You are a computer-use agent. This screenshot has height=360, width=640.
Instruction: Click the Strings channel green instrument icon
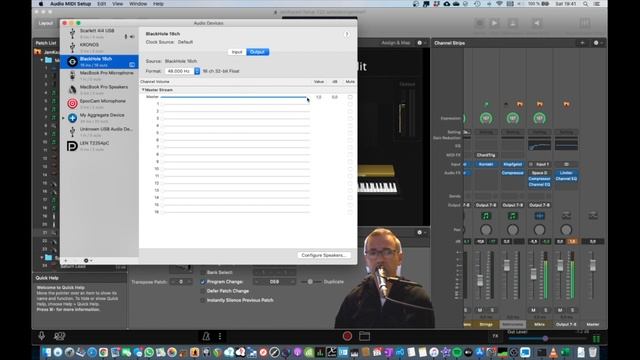(x=486, y=216)
